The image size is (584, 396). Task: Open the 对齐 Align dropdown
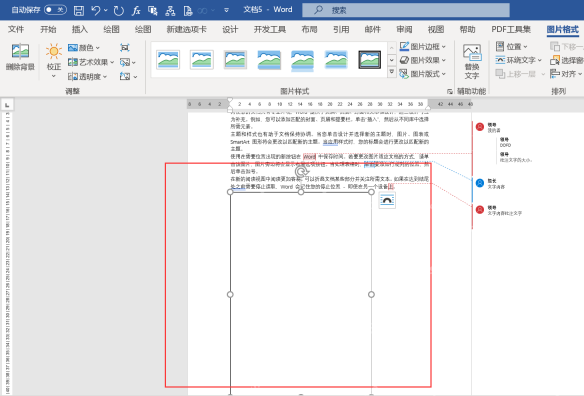pos(580,74)
